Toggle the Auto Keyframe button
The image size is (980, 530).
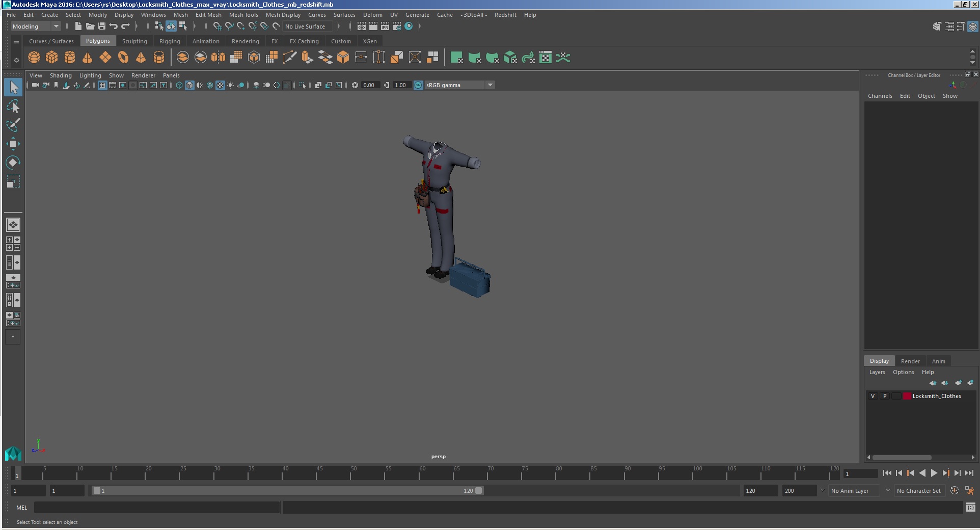tap(955, 490)
